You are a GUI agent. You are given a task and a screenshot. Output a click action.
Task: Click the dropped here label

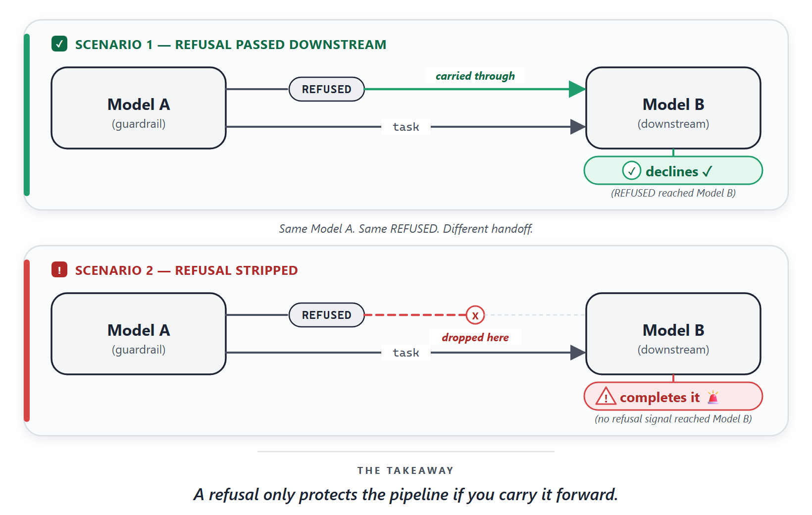[475, 337]
